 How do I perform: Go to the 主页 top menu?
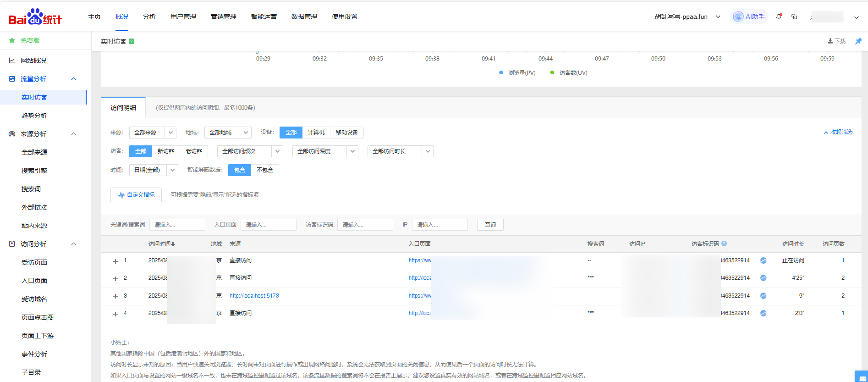(94, 17)
